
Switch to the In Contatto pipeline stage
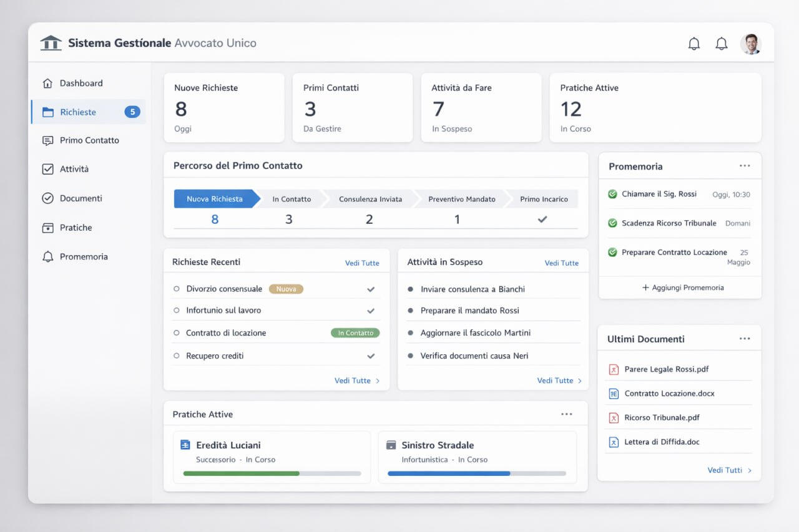coord(292,200)
